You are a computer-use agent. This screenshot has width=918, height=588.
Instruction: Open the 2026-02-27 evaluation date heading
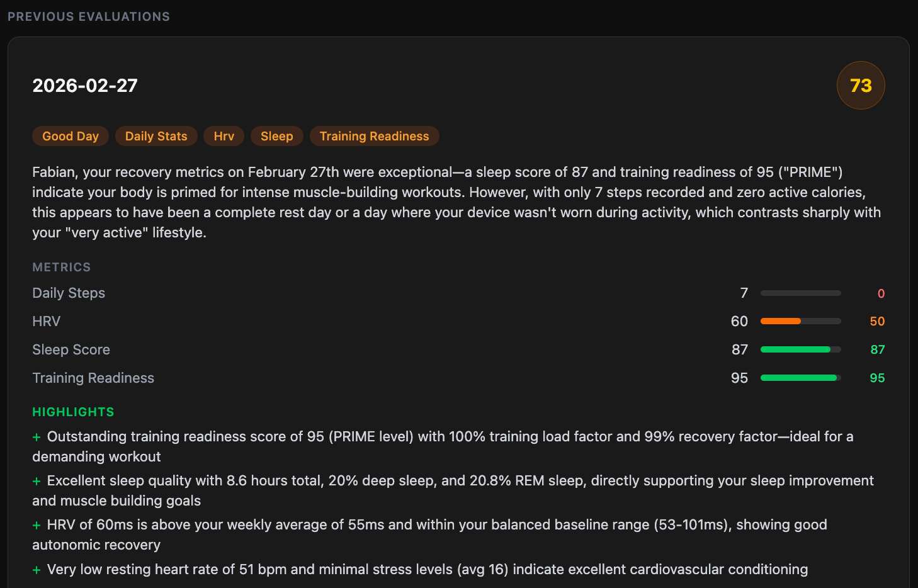point(85,86)
